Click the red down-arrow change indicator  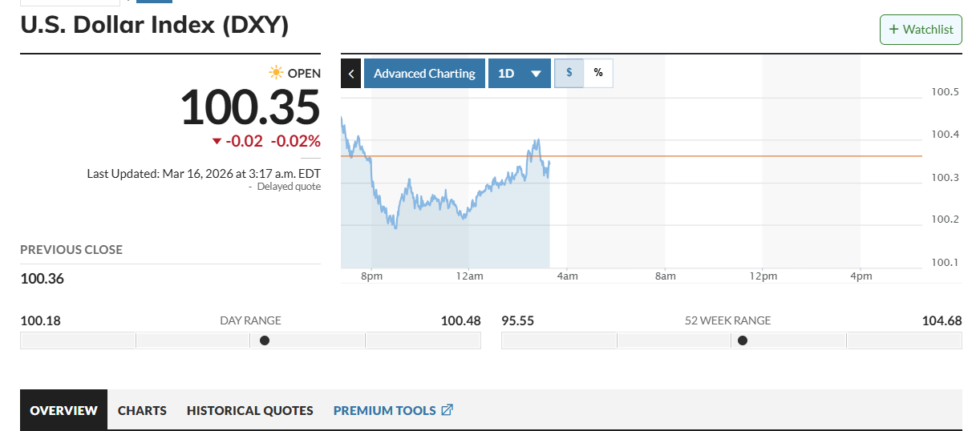pos(217,142)
